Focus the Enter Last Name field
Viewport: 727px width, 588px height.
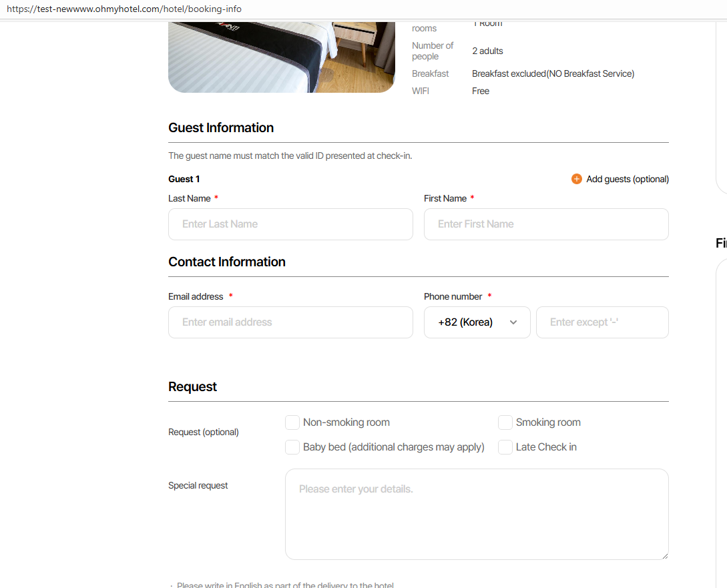click(x=290, y=224)
